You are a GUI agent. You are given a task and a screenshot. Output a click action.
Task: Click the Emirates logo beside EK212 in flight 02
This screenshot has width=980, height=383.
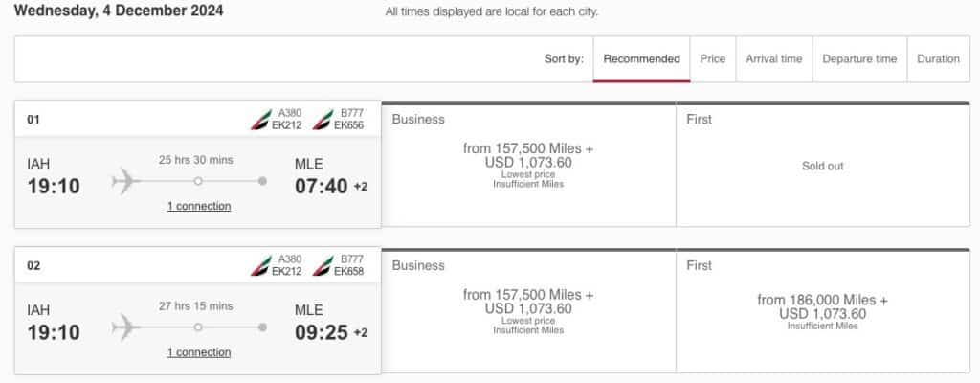(x=260, y=266)
